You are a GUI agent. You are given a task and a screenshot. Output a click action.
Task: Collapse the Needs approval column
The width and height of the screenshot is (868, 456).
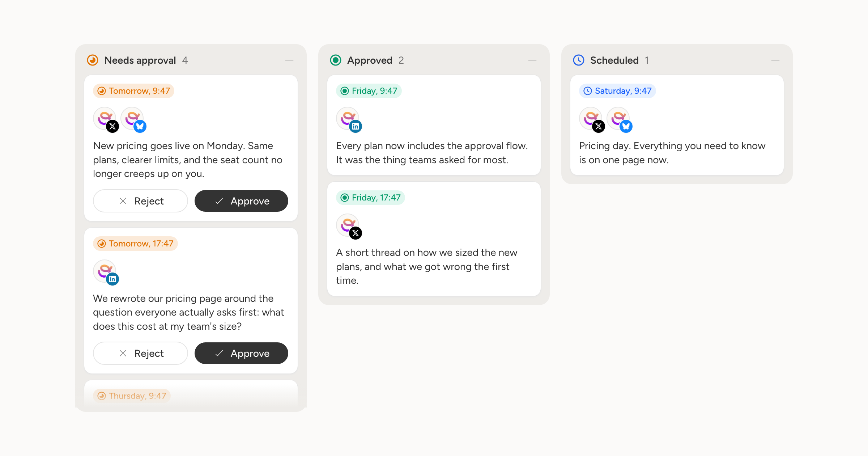(289, 60)
